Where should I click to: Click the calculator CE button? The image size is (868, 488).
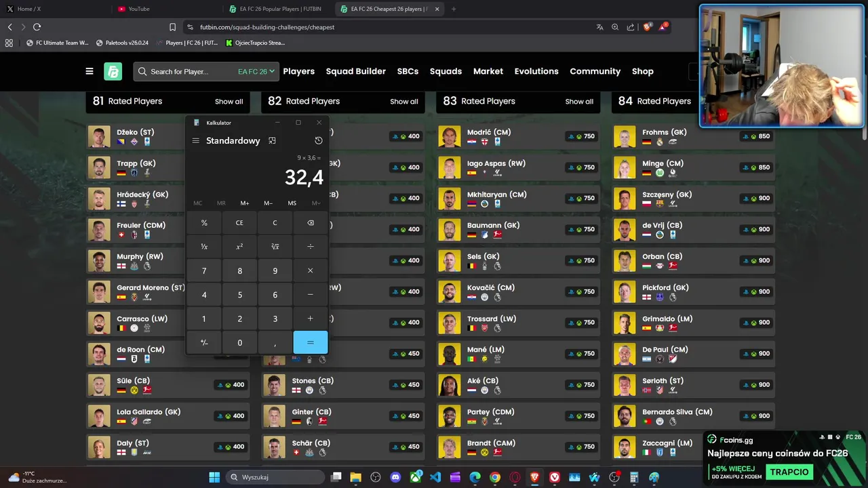[x=239, y=223]
